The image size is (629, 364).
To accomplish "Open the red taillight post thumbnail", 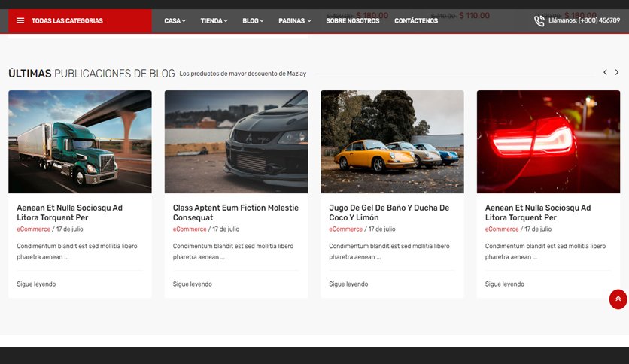I will (x=548, y=141).
